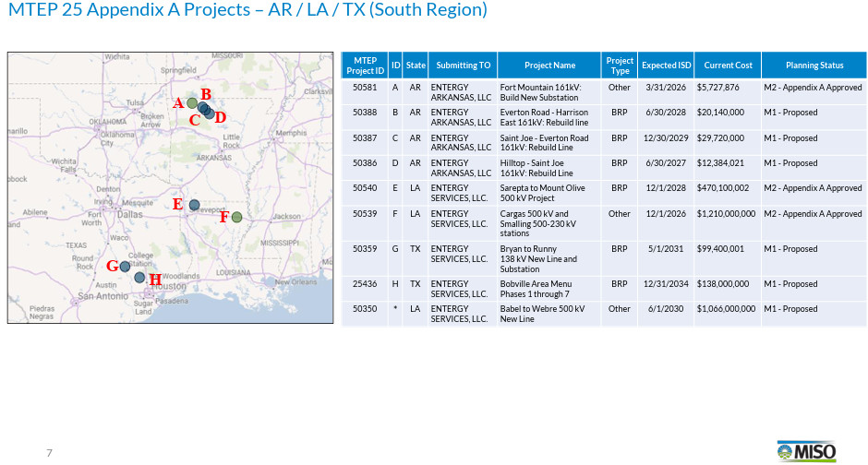Select the blue map marker labeled E
Image resolution: width=868 pixels, height=465 pixels.
[194, 205]
